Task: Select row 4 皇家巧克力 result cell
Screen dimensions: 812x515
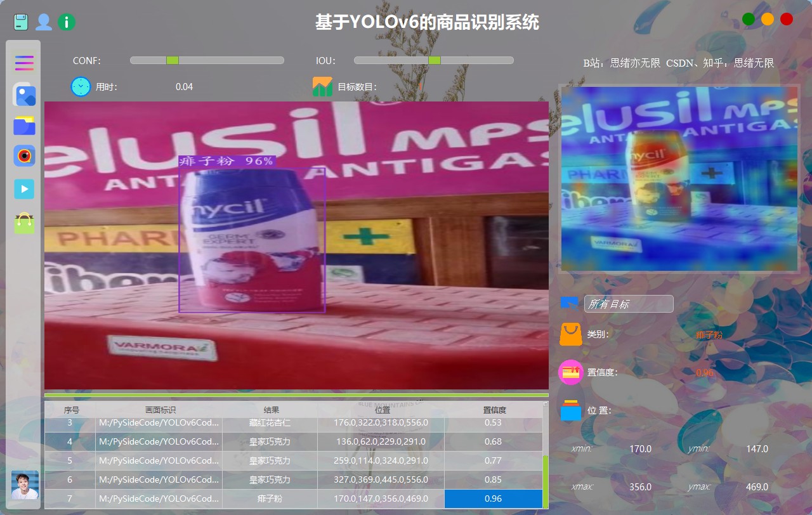Action: [270, 441]
